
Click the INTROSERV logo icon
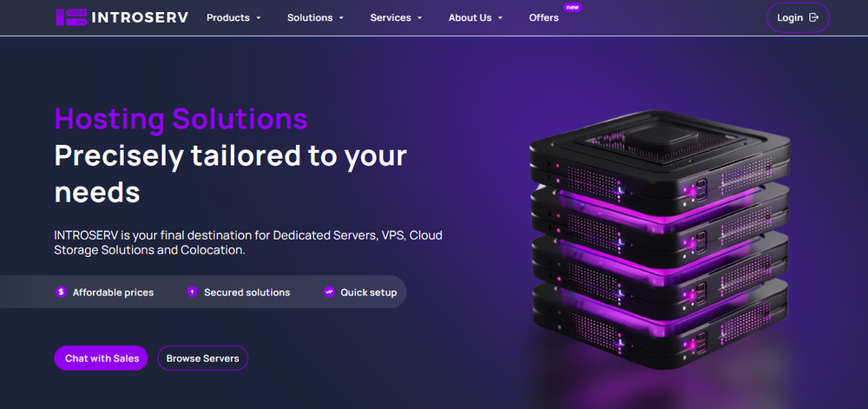click(x=72, y=17)
